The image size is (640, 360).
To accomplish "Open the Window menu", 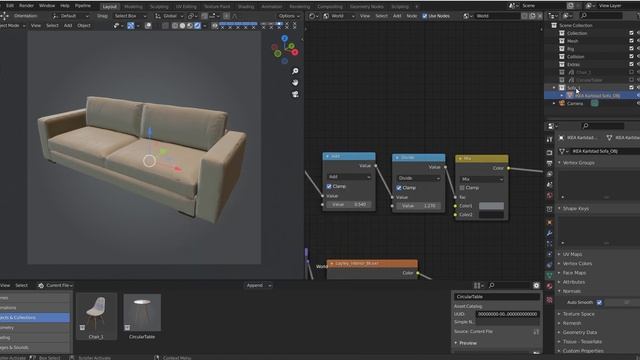I will 47,6.
